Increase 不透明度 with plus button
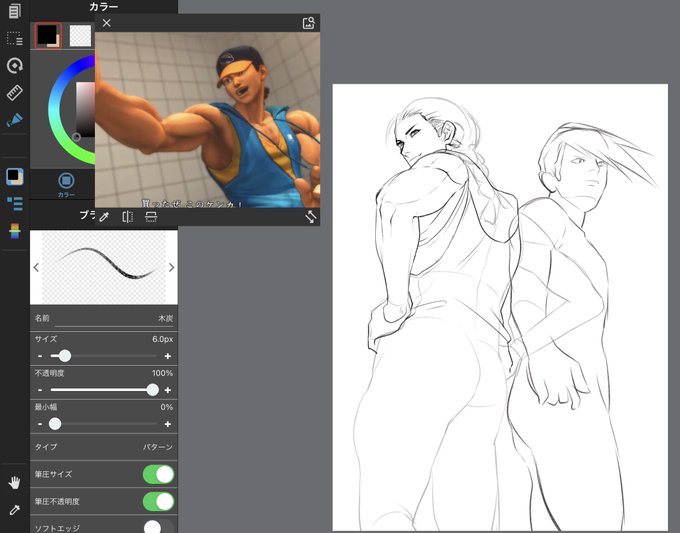680x533 pixels. pos(167,390)
